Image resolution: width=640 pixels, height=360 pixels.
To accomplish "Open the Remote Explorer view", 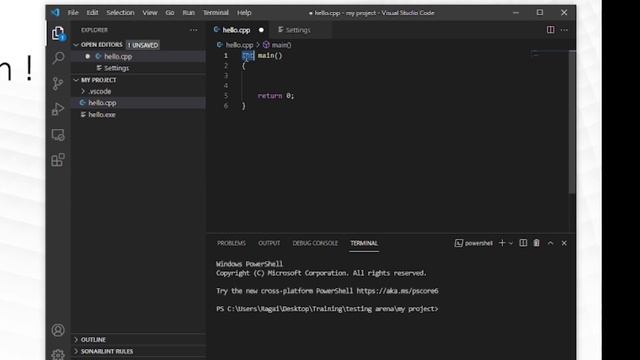I will [58, 135].
